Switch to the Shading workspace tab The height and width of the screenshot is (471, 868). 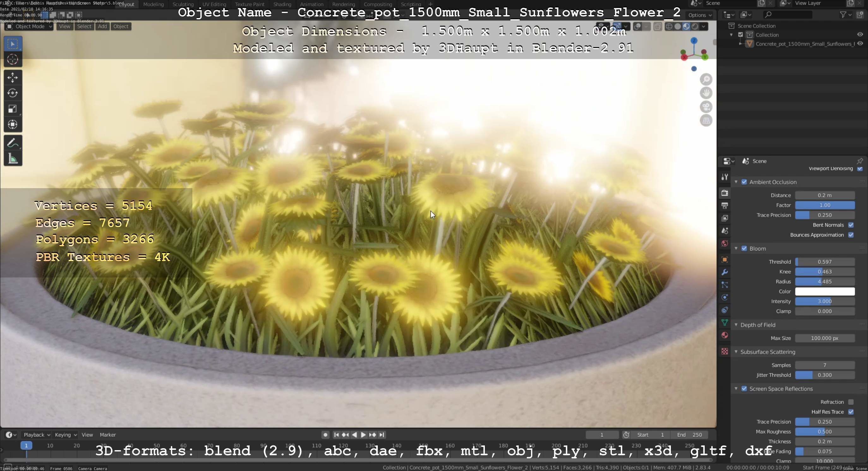tap(282, 4)
